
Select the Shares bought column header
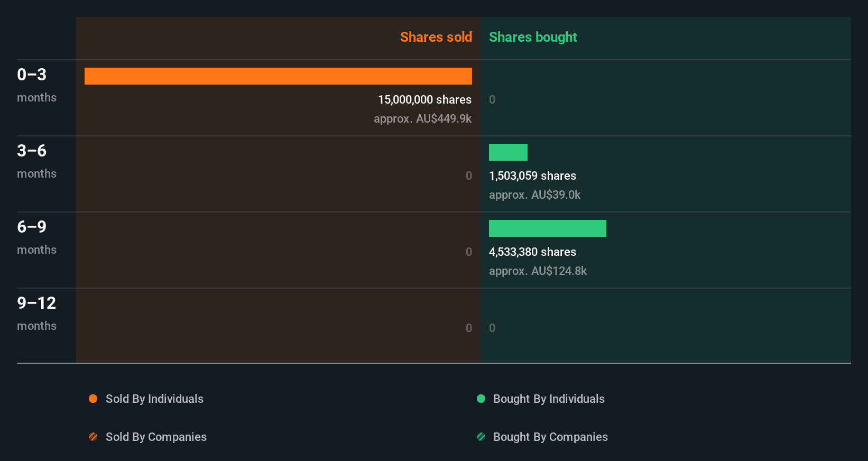coord(532,37)
